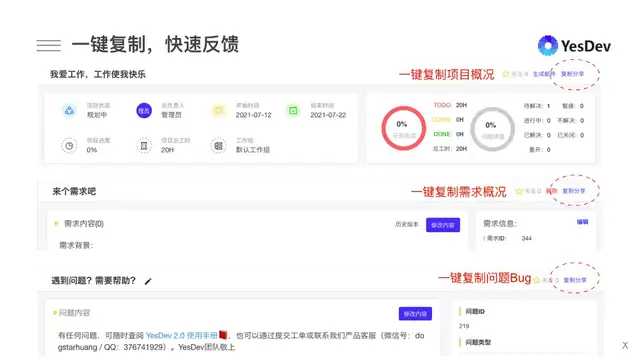Click the grid icon next to 默认工作组
The image size is (640, 360).
(x=218, y=145)
